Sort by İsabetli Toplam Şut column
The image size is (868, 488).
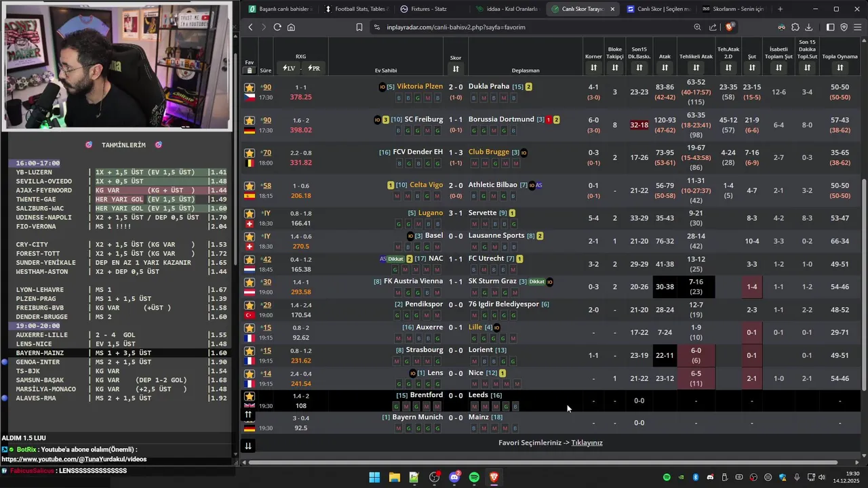coord(778,68)
